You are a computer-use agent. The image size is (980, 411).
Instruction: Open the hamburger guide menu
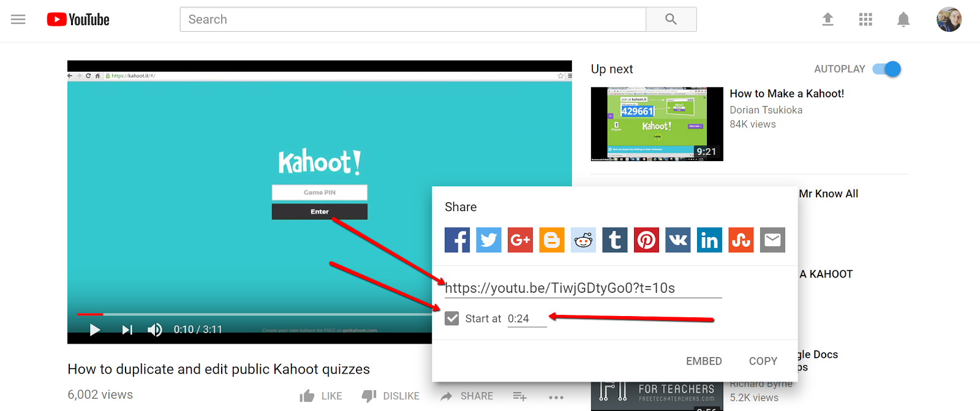18,20
